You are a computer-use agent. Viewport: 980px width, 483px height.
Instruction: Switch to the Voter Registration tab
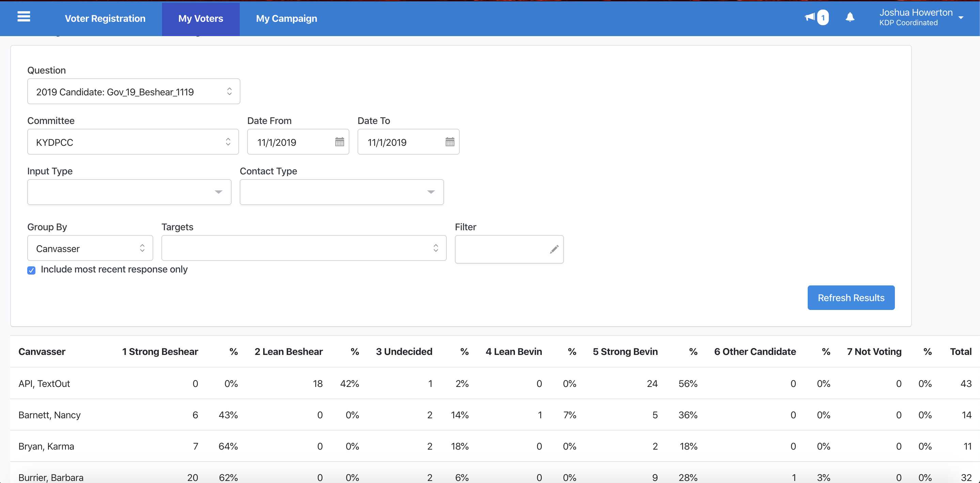[105, 18]
